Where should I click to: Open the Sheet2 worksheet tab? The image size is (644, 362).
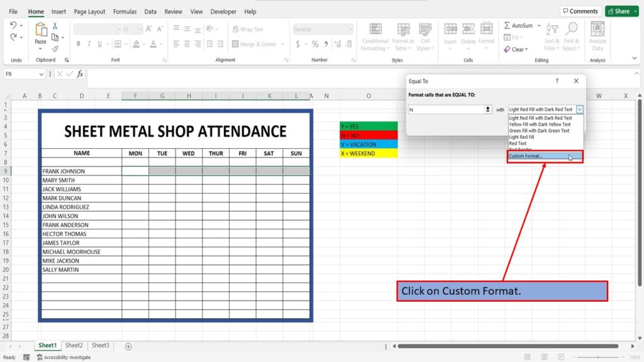(74, 346)
